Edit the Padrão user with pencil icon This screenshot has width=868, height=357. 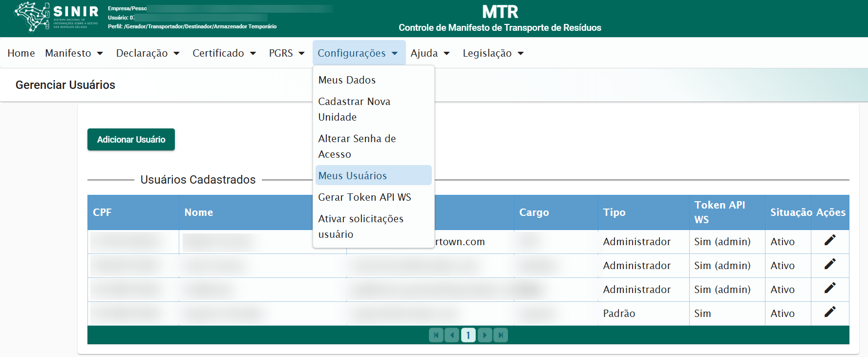830,312
